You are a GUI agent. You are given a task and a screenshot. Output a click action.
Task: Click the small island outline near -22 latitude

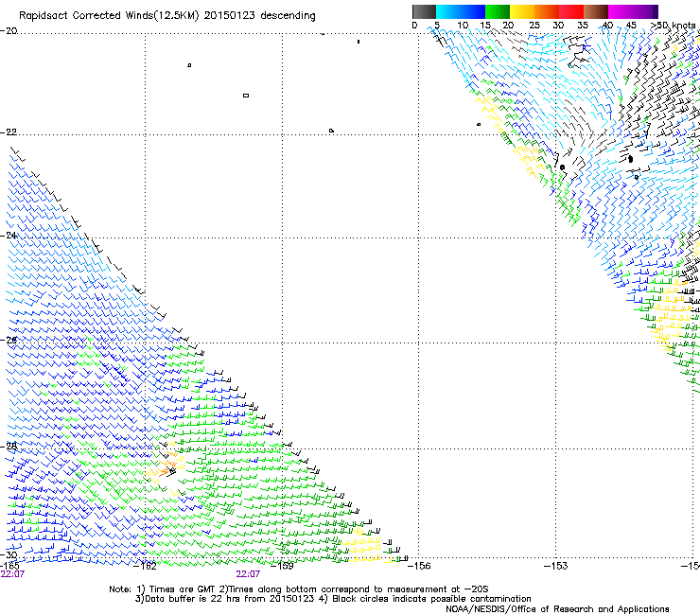[x=331, y=131]
